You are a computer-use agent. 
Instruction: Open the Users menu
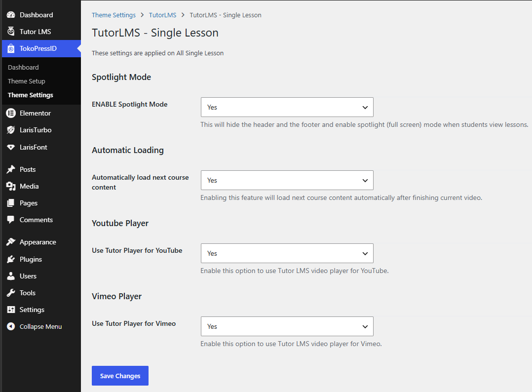tap(28, 276)
